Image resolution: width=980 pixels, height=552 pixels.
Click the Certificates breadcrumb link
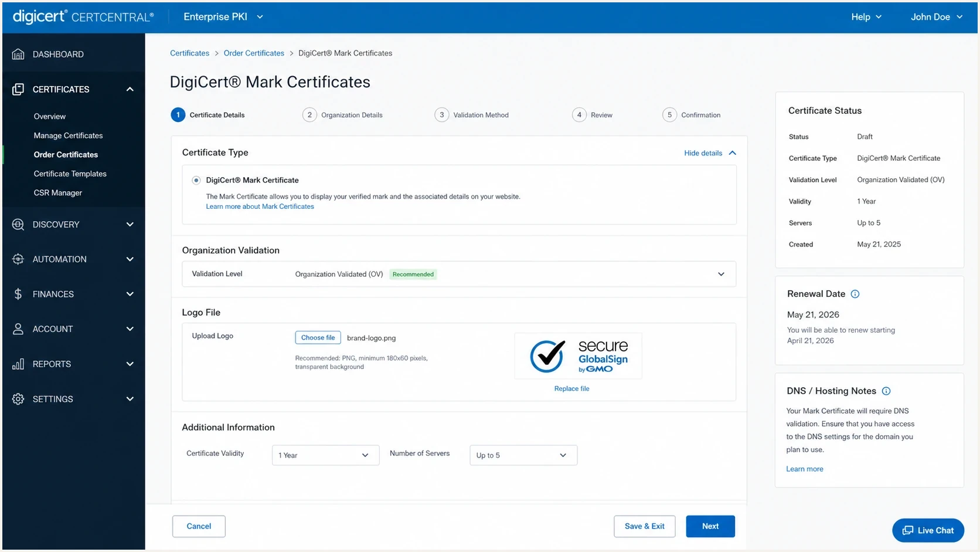[x=189, y=53]
